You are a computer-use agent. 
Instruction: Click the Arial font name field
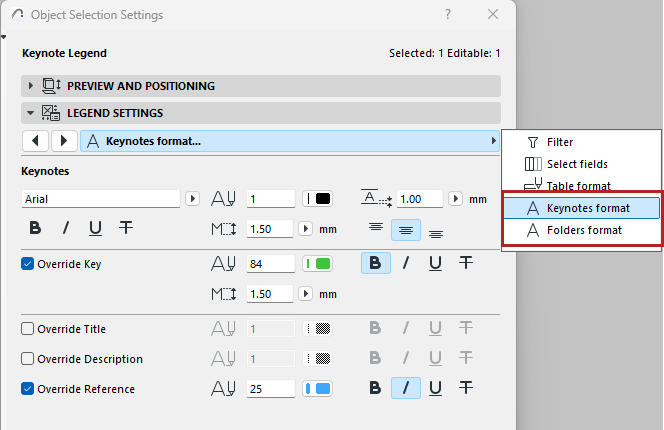[102, 199]
